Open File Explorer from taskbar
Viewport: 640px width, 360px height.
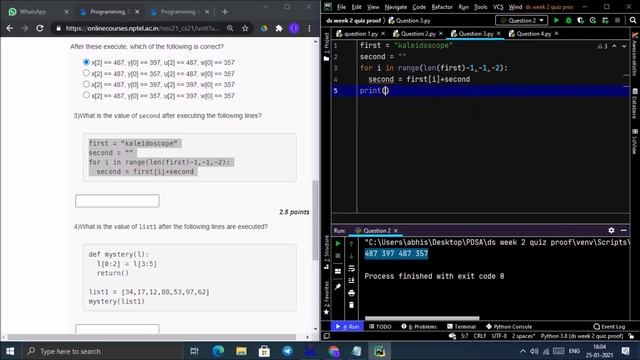pyautogui.click(x=241, y=351)
